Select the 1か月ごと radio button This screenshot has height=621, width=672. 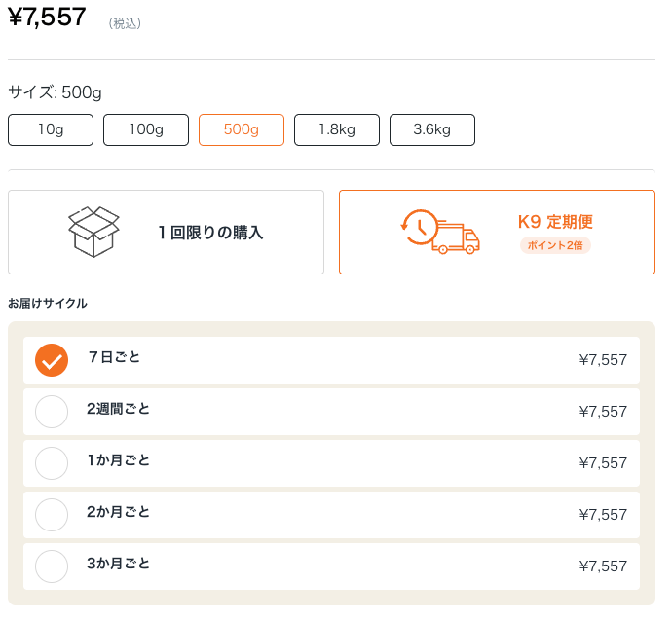click(52, 463)
